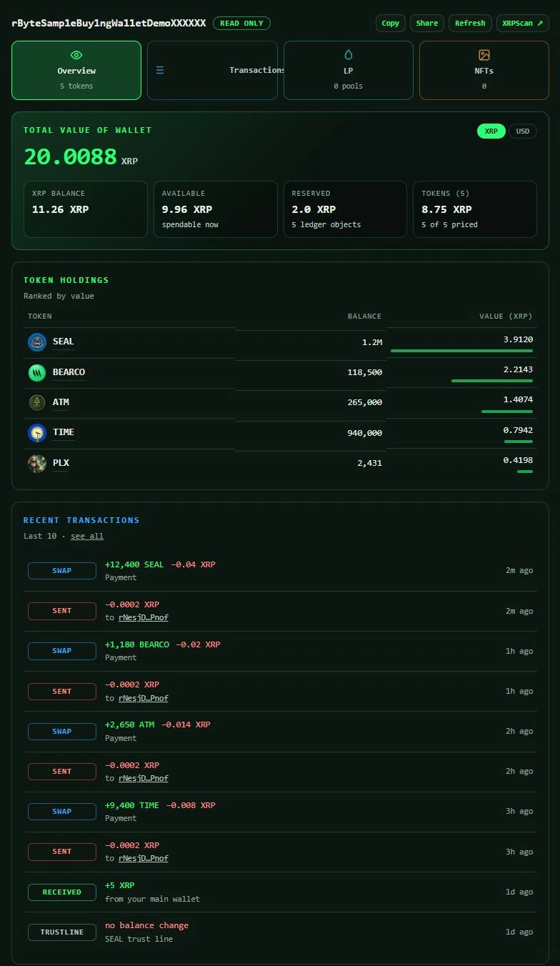Viewport: 560px width, 966px height.
Task: Click the value '3.9120'
Action: 518,340
